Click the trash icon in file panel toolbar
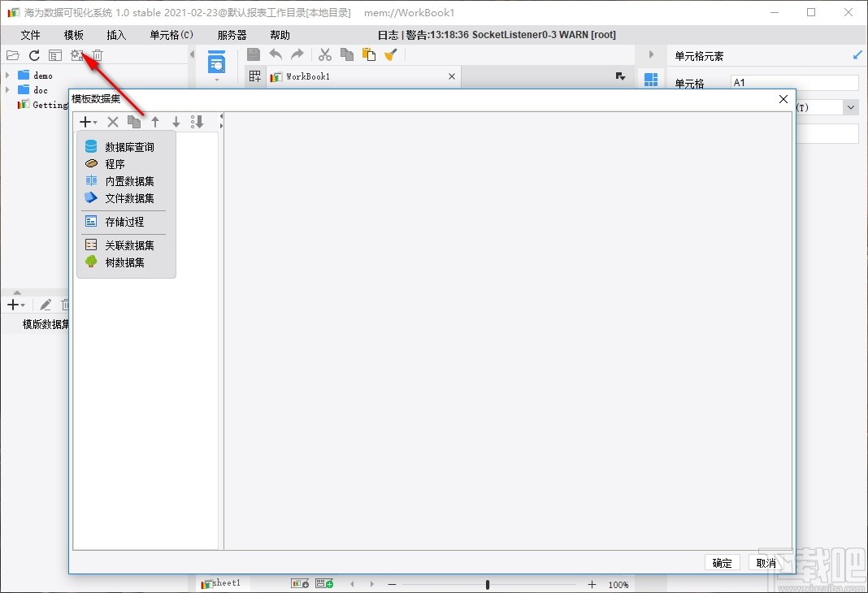Screen dimensions: 868x593 tap(98, 55)
